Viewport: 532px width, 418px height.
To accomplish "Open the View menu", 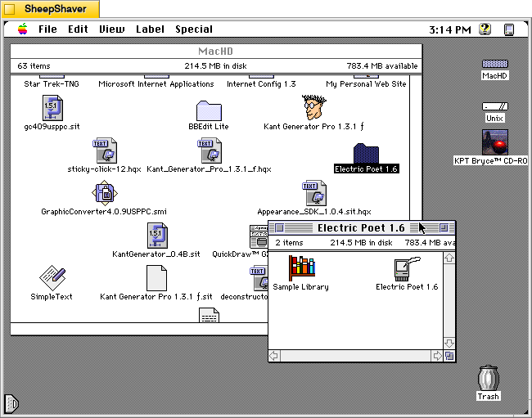I will click(x=111, y=29).
